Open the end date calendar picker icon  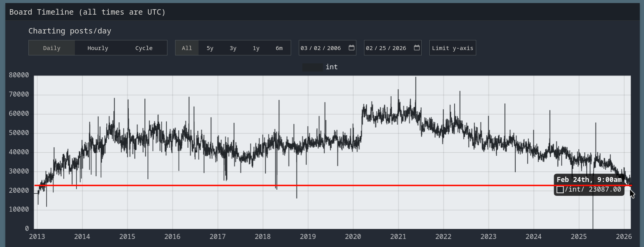point(417,48)
